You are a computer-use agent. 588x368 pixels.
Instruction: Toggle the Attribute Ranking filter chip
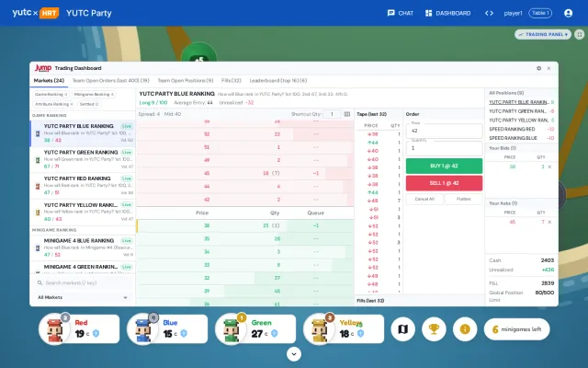(54, 104)
